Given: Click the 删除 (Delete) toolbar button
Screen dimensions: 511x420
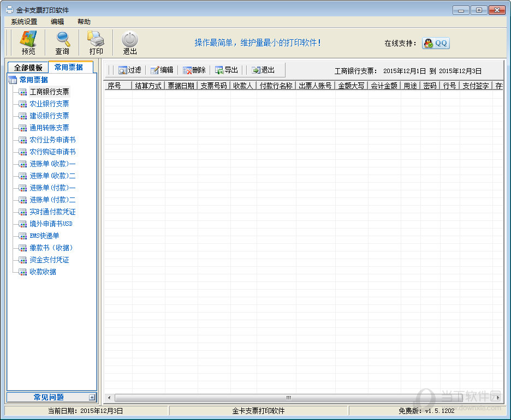Looking at the screenshot, I should (x=194, y=70).
